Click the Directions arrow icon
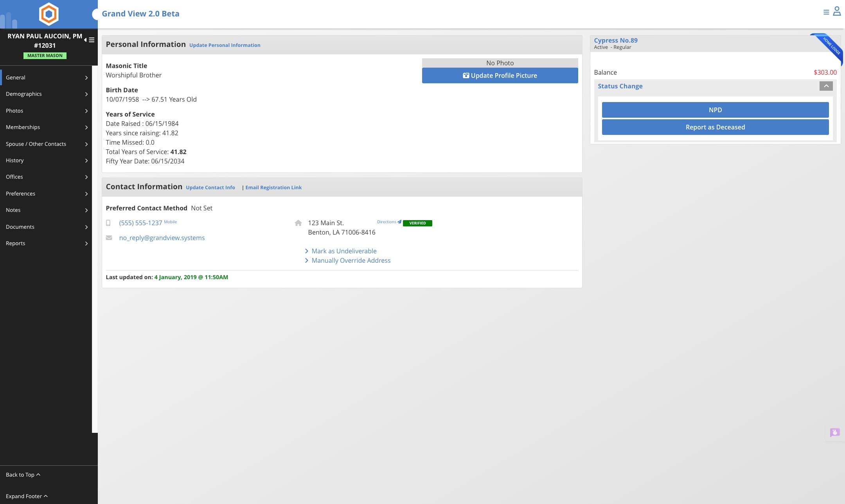The height and width of the screenshot is (504, 845). (399, 222)
